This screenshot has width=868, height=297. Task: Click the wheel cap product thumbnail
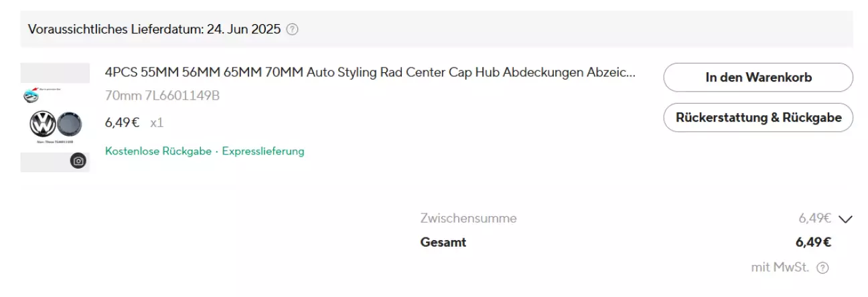click(55, 118)
